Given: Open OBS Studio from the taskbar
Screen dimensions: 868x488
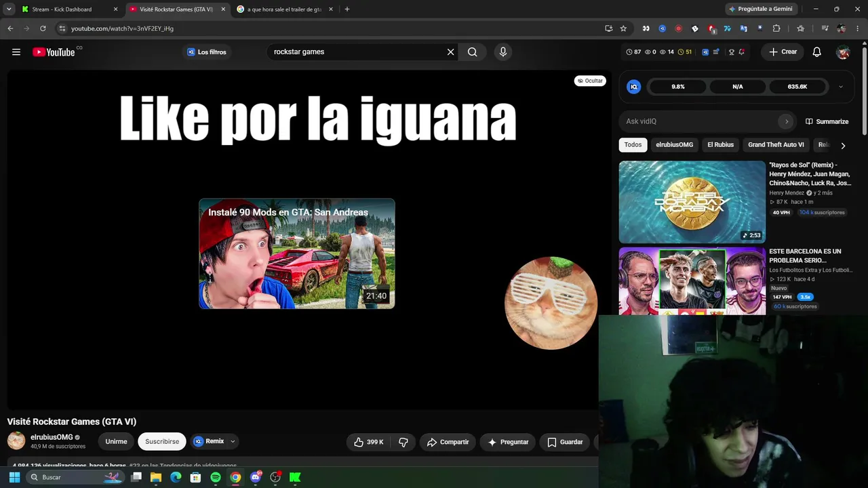Looking at the screenshot, I should coord(275,477).
